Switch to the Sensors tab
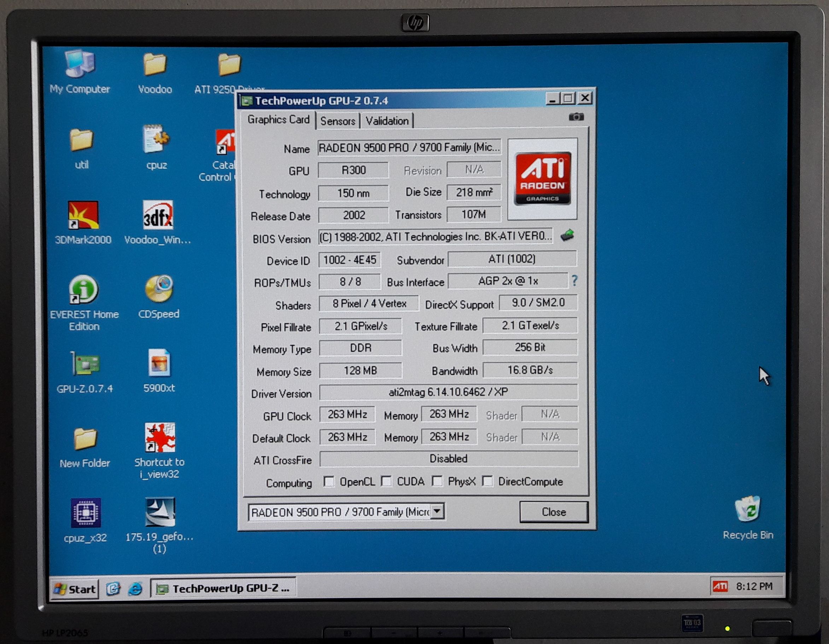829x644 pixels. pos(338,121)
